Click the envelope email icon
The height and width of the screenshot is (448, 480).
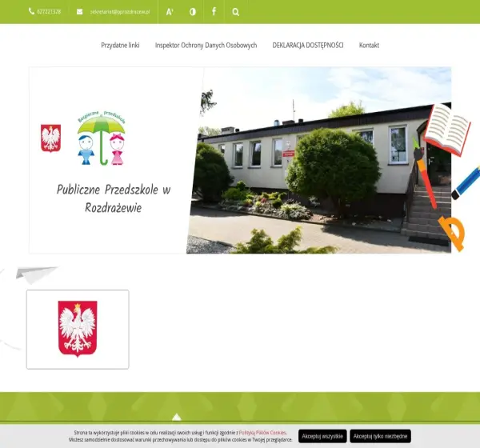79,12
